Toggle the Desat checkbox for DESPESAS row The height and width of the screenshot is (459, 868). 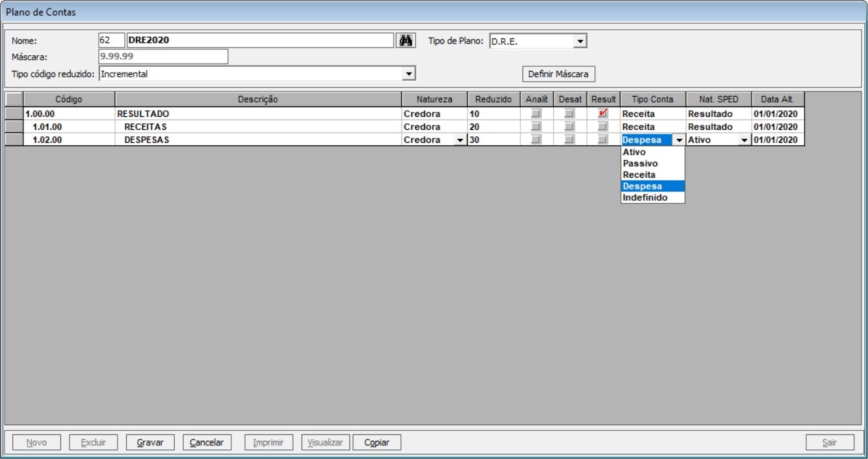pos(570,140)
